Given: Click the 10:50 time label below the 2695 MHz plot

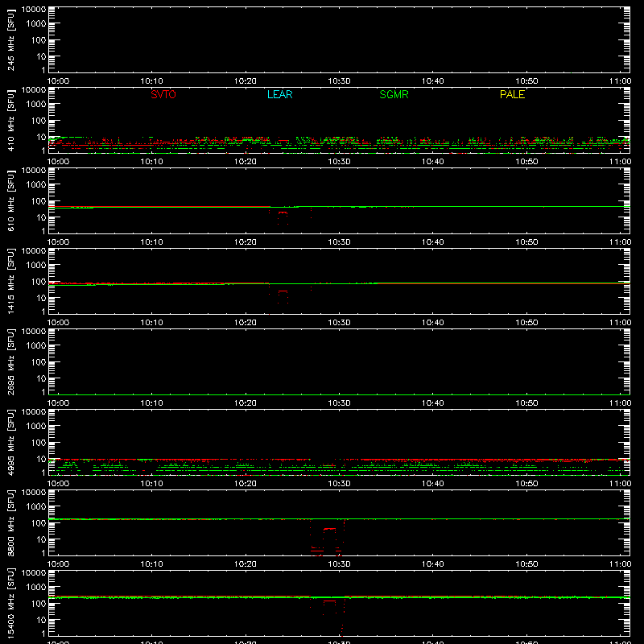Looking at the screenshot, I should (x=526, y=403).
